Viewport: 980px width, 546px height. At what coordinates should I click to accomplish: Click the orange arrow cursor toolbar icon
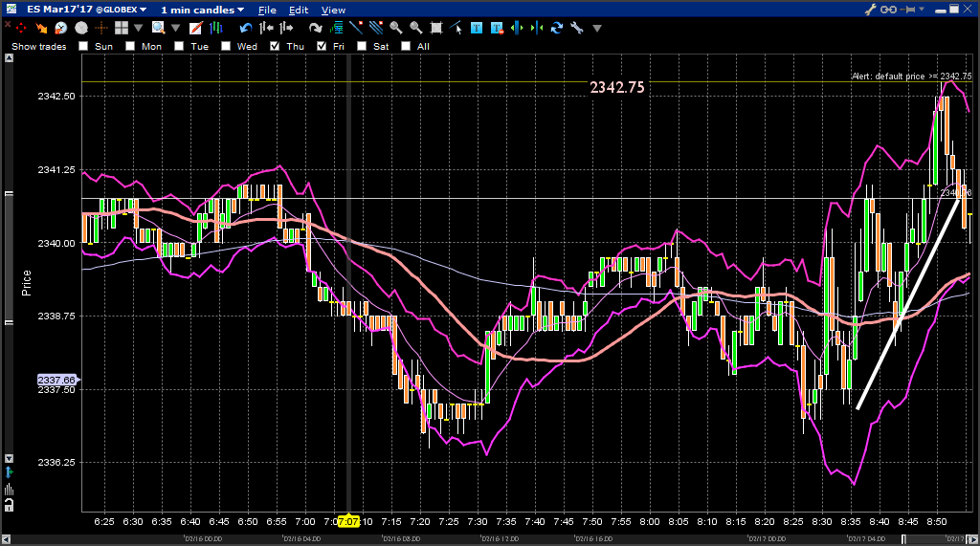41,28
